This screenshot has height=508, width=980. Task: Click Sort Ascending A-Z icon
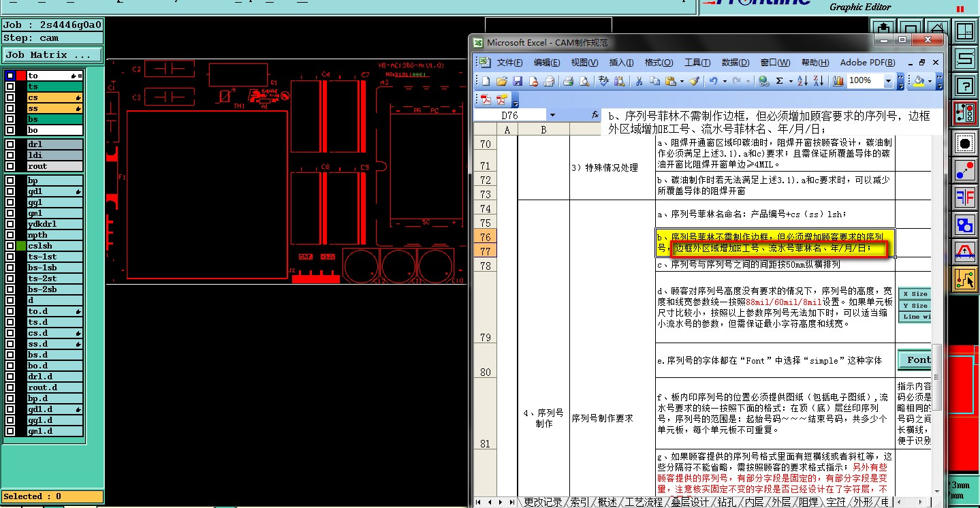coord(802,81)
